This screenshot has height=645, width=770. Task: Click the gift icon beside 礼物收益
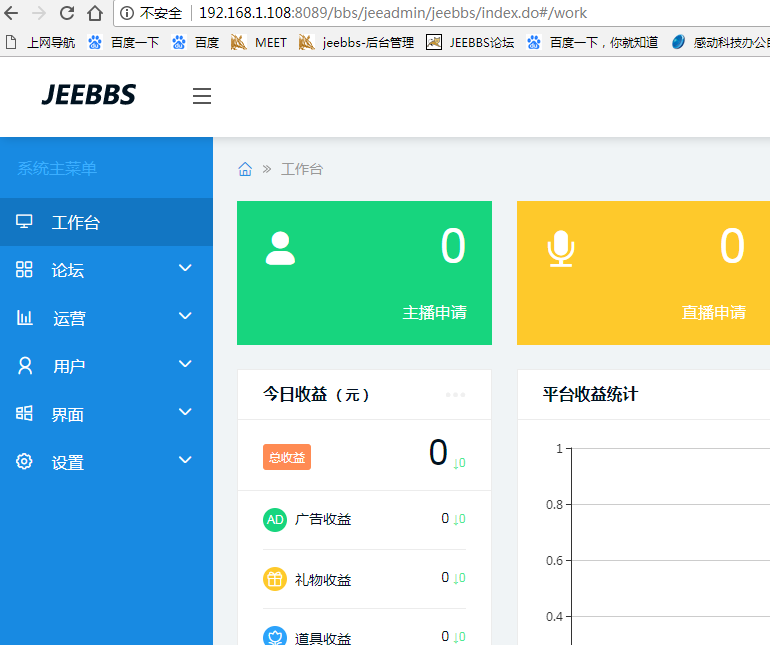[x=275, y=579]
